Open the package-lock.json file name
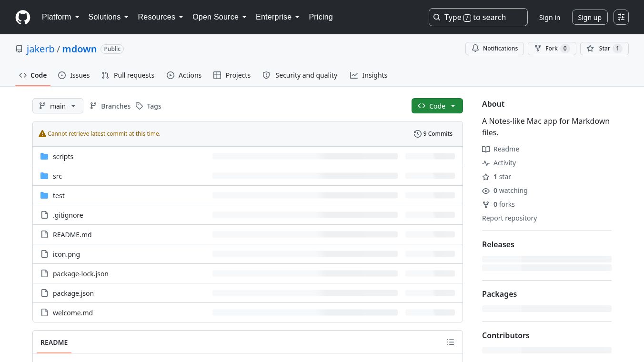Viewport: 644px width, 362px height. point(80,274)
